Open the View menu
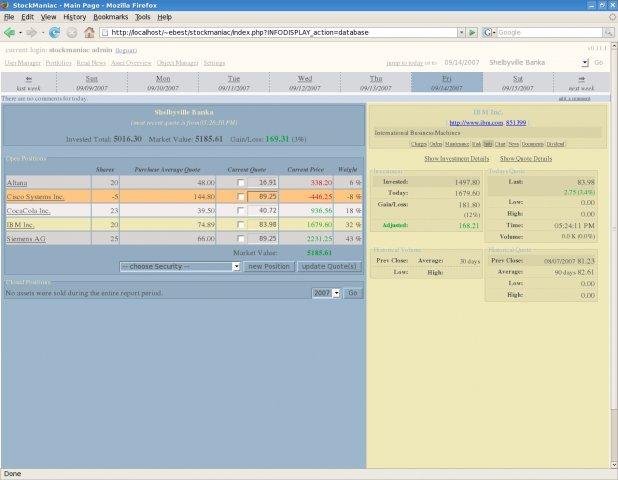The width and height of the screenshot is (618, 480). click(48, 17)
